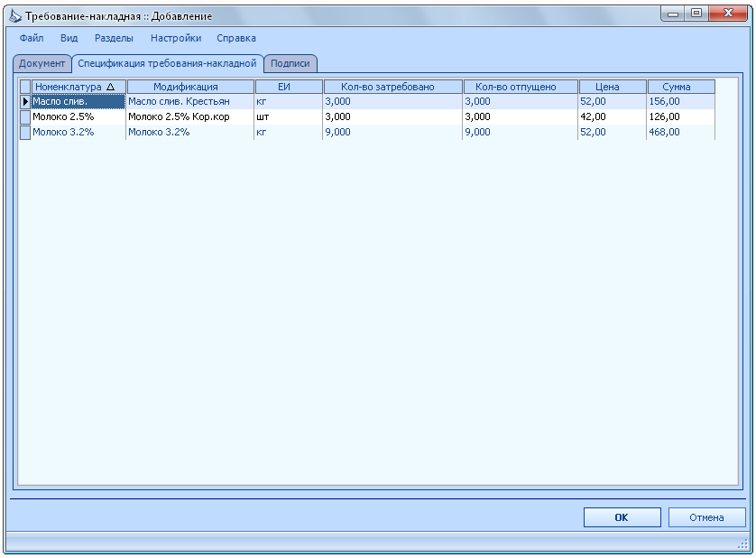756x558 pixels.
Task: Click the Молоко 2.5% Кор.кор modification cell
Action: coord(190,116)
